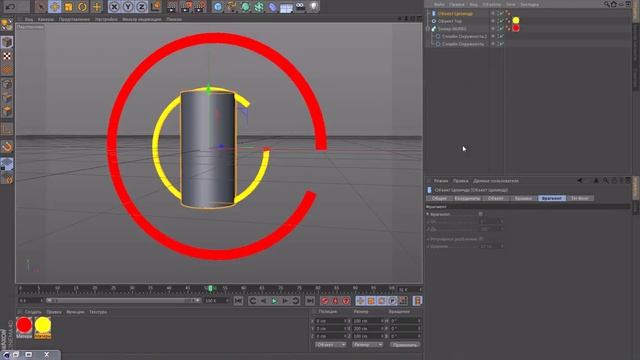This screenshot has height=360, width=640.
Task: Click the red material tag on Sweep NURBS
Action: [516, 28]
